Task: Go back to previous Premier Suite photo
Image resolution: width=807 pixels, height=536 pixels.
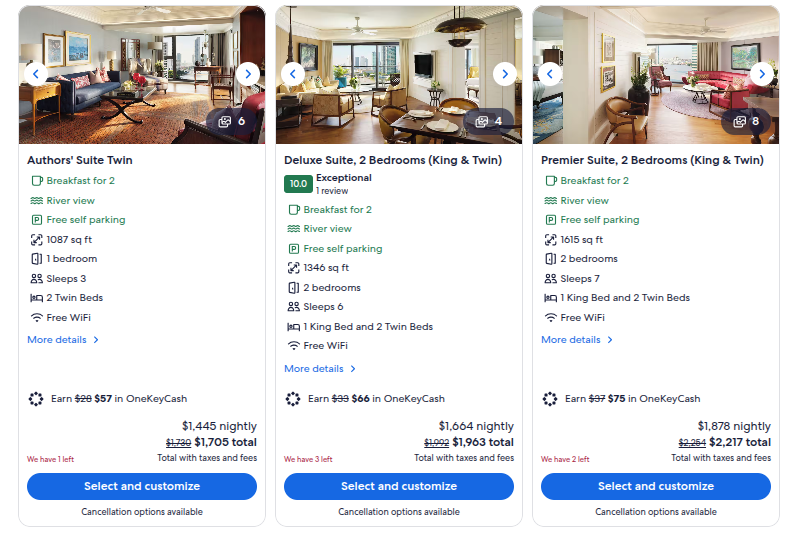Action: click(550, 74)
